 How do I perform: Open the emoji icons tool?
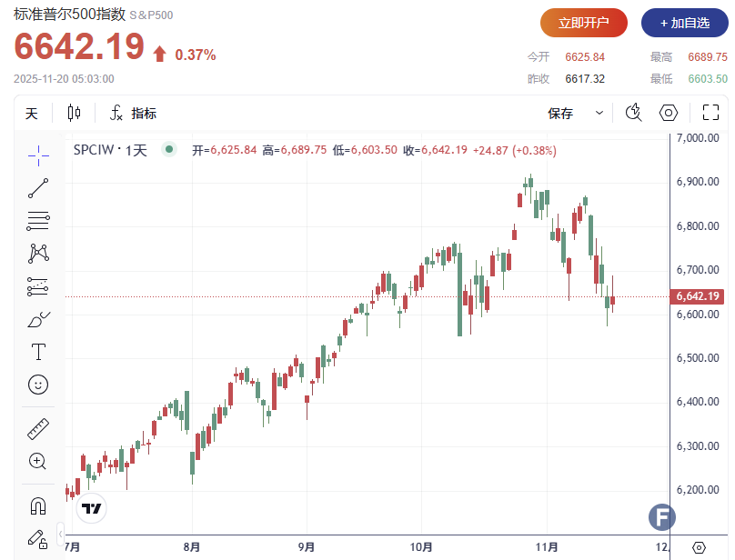pyautogui.click(x=38, y=385)
